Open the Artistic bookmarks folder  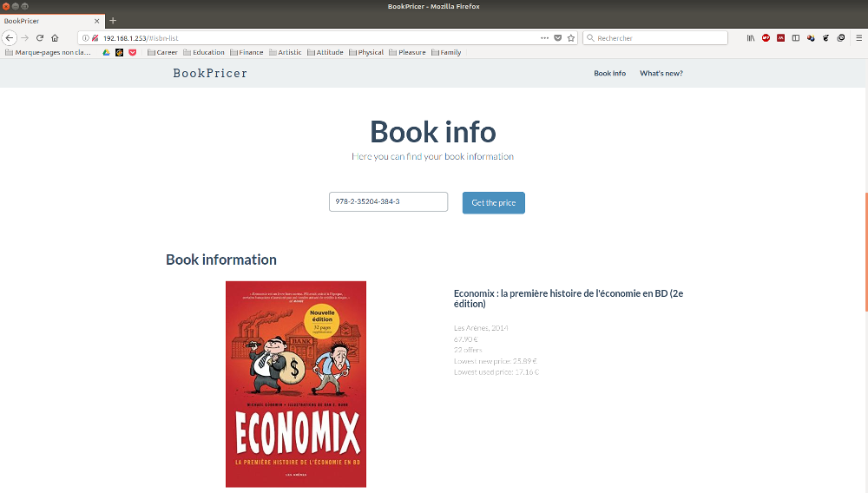[x=285, y=53]
